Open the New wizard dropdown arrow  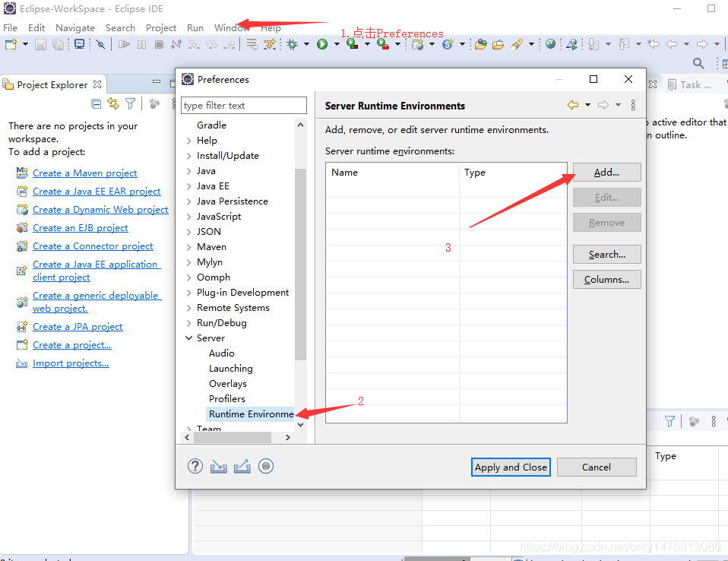26,45
